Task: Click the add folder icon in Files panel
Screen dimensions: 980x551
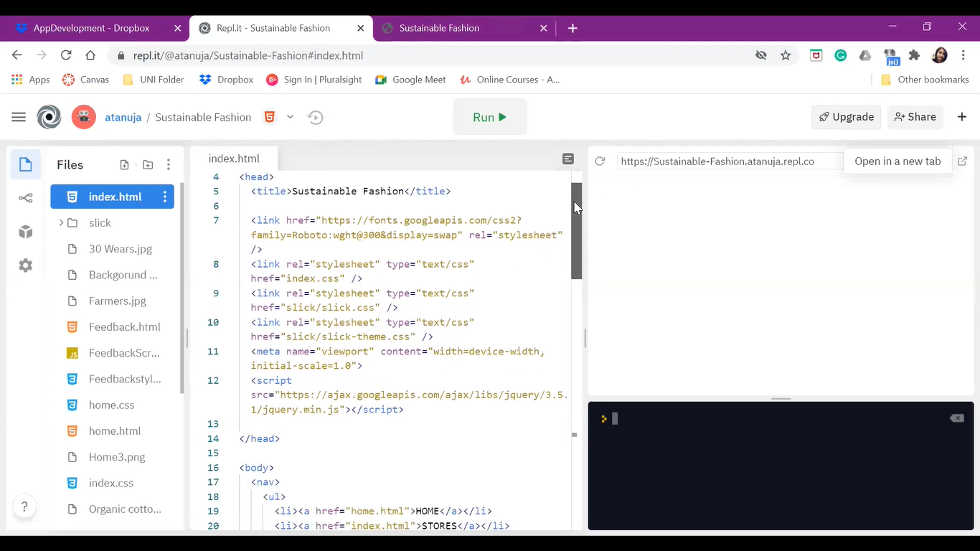Action: (148, 165)
